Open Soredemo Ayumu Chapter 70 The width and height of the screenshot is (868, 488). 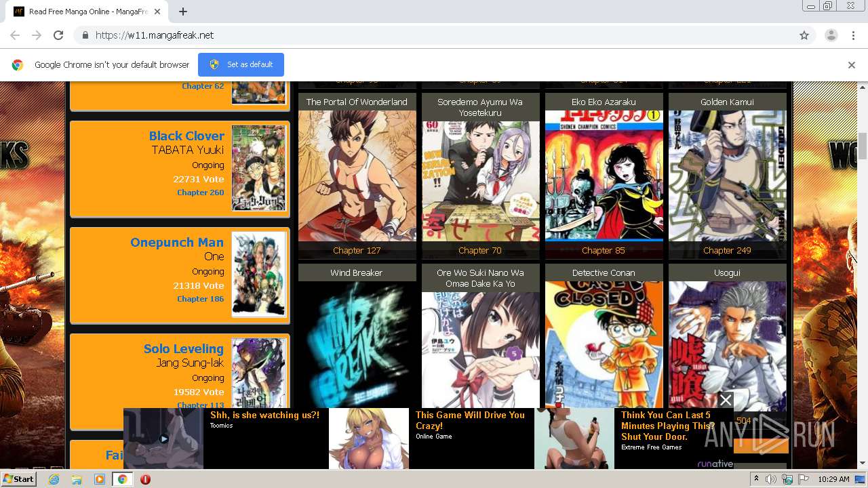point(480,250)
